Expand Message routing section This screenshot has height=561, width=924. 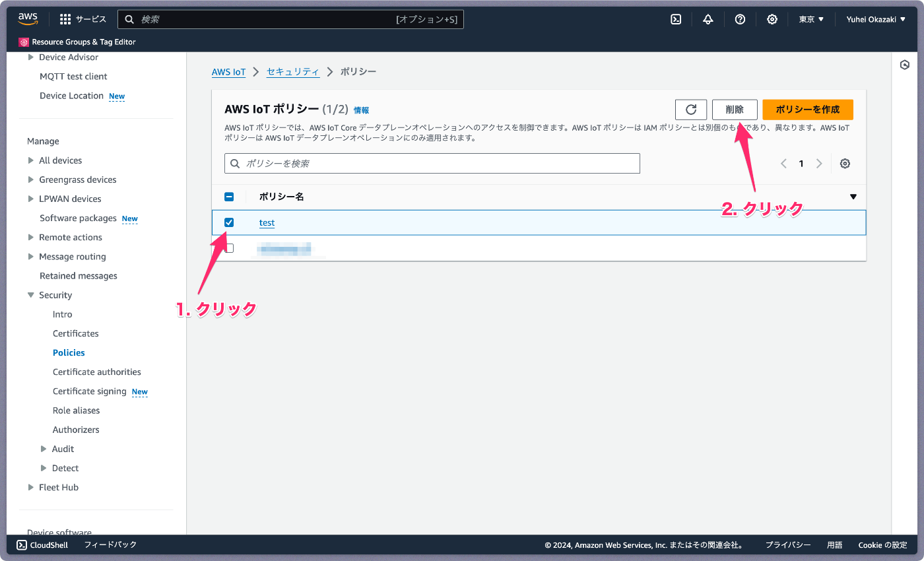click(30, 257)
